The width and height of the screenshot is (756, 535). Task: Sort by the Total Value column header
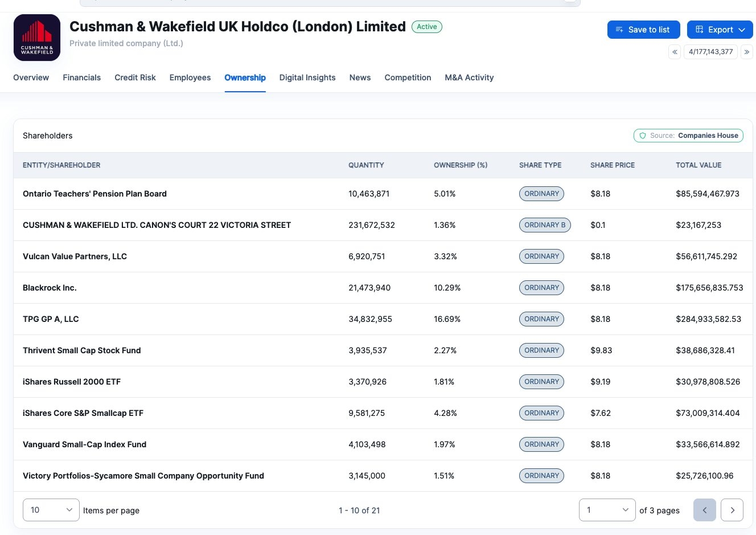[x=699, y=165]
